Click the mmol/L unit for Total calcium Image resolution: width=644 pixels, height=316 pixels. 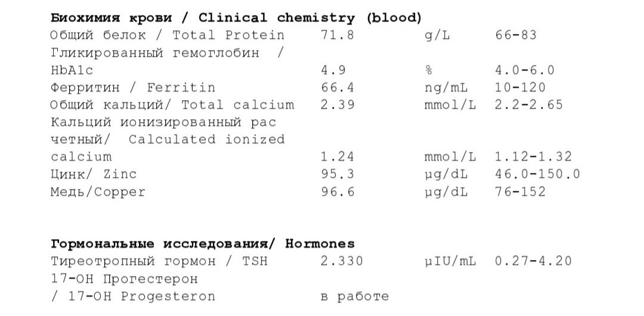click(x=450, y=105)
